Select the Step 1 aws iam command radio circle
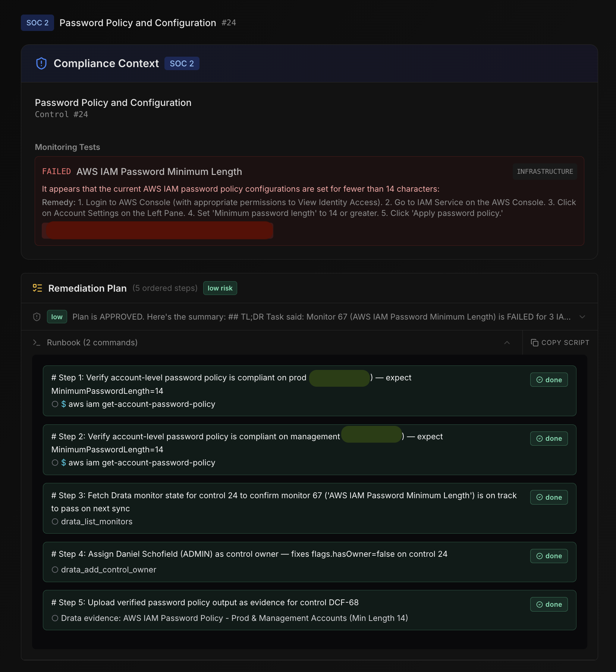The width and height of the screenshot is (616, 672). (x=55, y=404)
